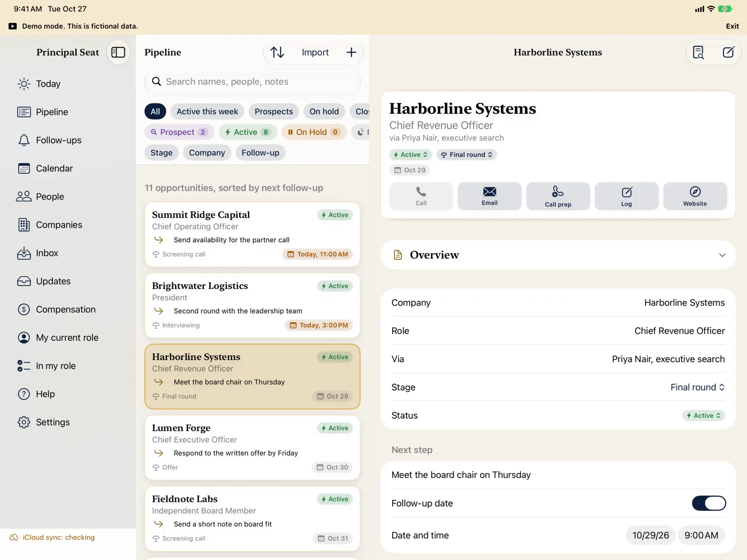The image size is (747, 560).
Task: Change the 10/29/26 date field
Action: coord(650,535)
